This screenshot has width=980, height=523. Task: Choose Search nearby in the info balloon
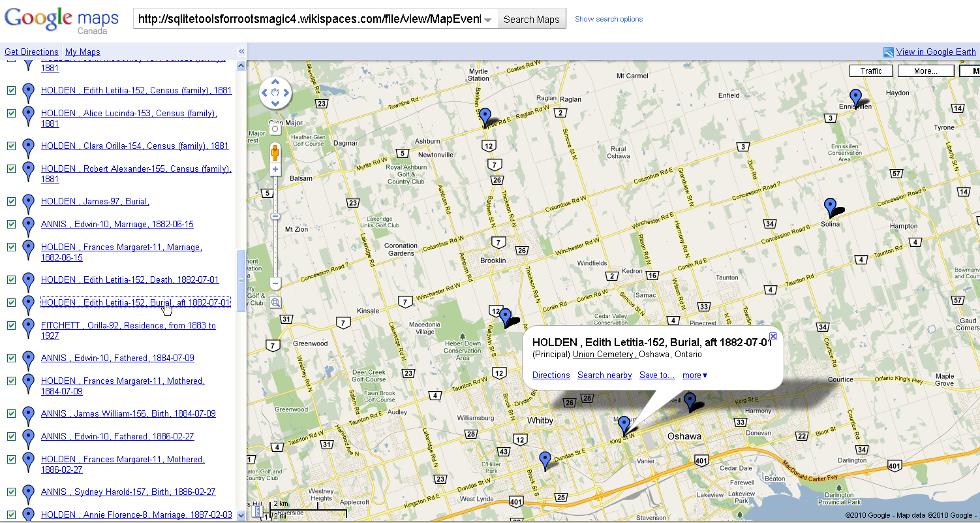point(605,375)
